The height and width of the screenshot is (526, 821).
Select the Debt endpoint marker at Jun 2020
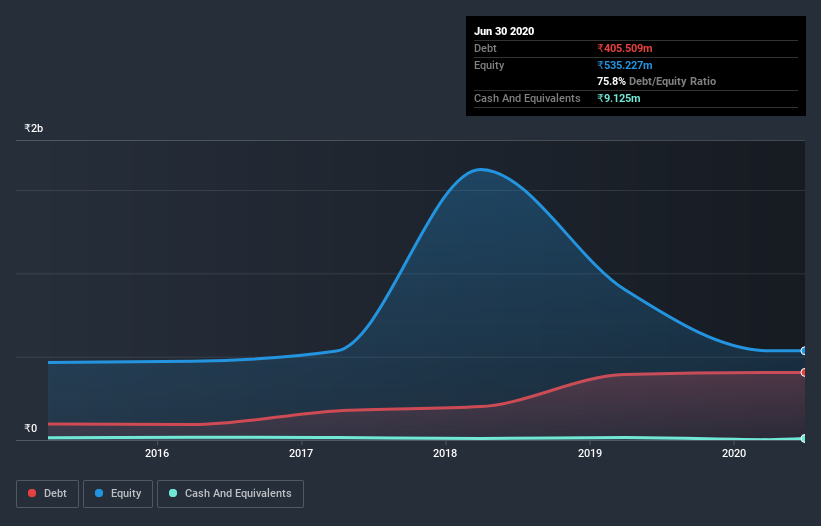(x=804, y=372)
